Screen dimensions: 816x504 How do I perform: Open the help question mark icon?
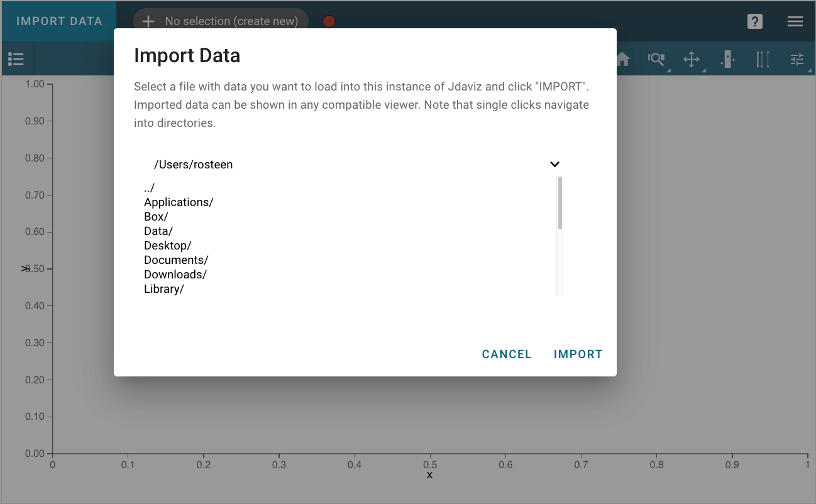coord(754,21)
